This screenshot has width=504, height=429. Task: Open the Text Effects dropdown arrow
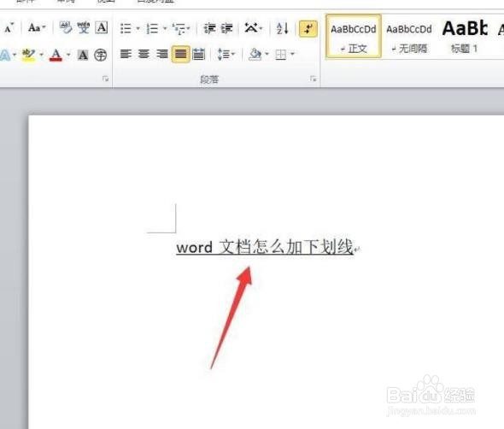coord(15,55)
